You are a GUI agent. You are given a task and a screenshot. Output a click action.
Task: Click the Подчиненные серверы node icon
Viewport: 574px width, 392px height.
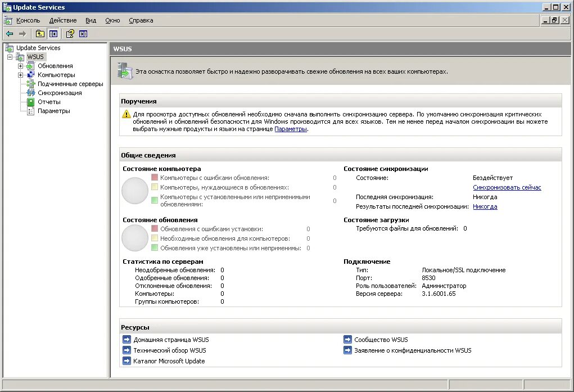(x=31, y=84)
